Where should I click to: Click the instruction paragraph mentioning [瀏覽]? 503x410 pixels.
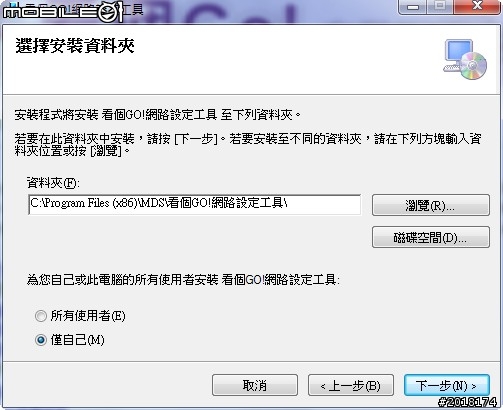[x=248, y=145]
